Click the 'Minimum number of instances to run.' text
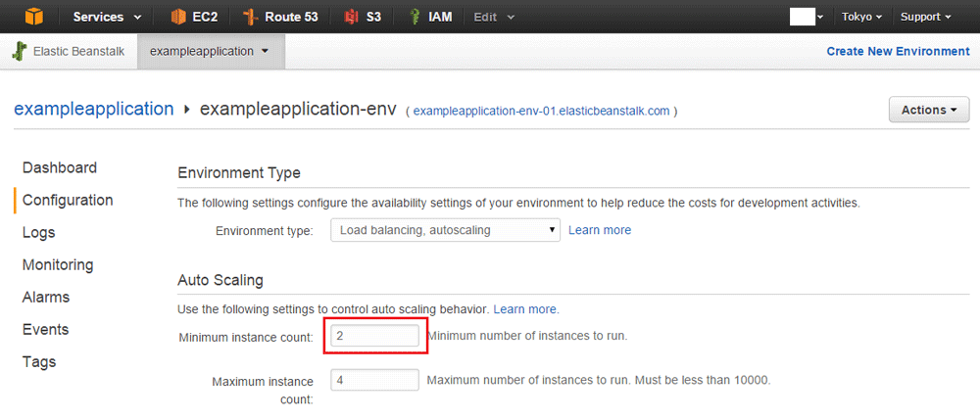This screenshot has height=419, width=980. point(527,336)
